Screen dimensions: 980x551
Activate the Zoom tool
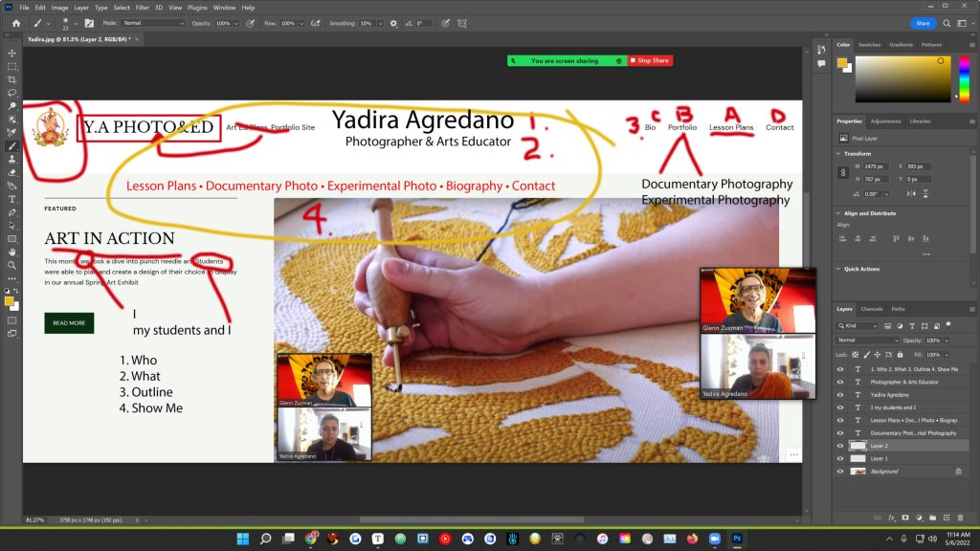[x=12, y=265]
